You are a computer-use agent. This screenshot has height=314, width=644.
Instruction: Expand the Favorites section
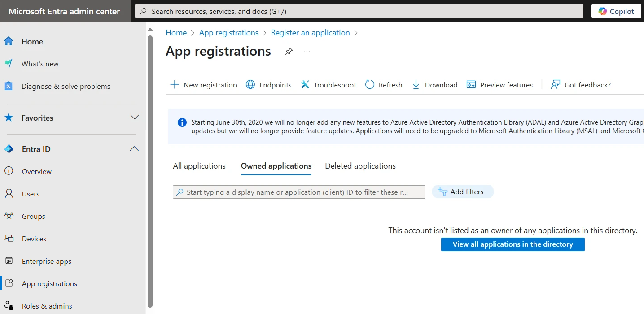point(134,118)
